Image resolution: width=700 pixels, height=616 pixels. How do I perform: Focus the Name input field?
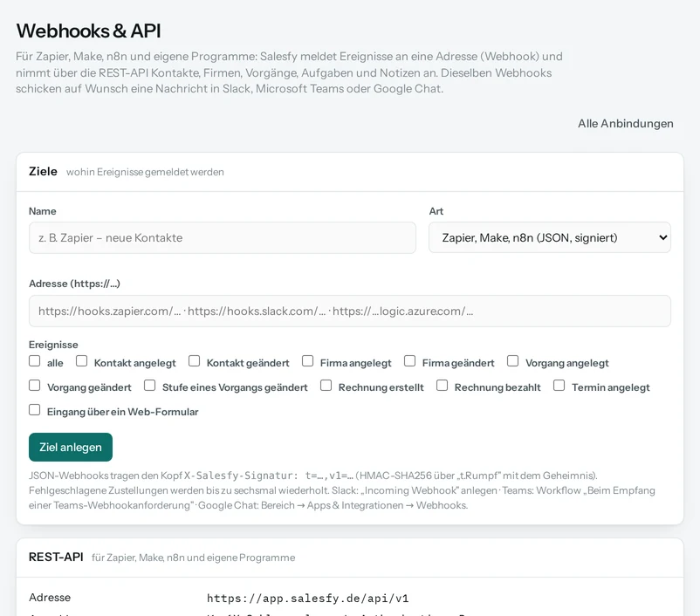point(223,237)
